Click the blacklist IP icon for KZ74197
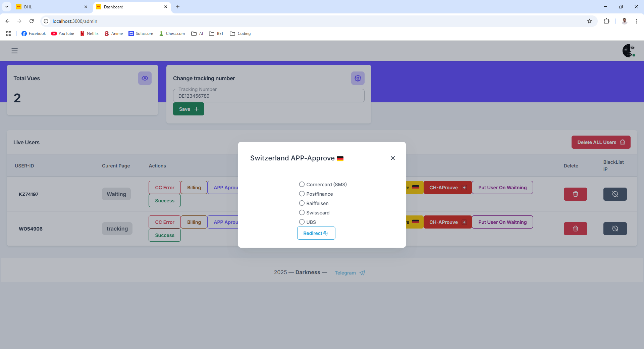 (x=615, y=194)
